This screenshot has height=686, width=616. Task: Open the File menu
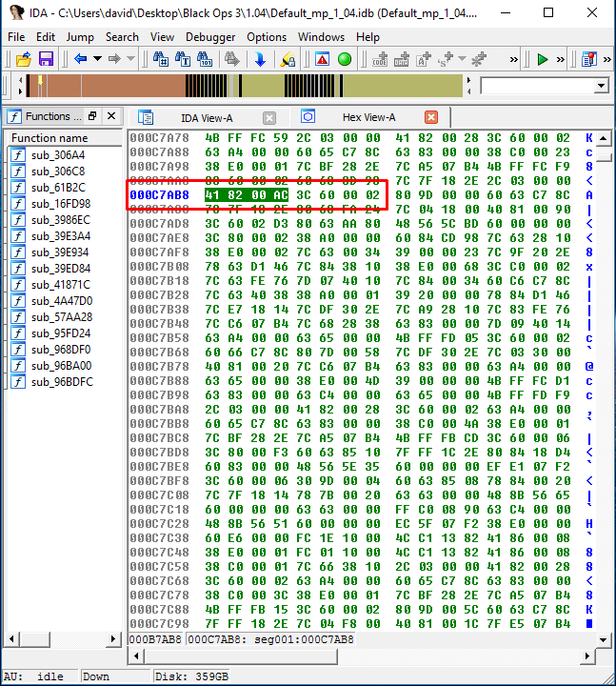[16, 37]
